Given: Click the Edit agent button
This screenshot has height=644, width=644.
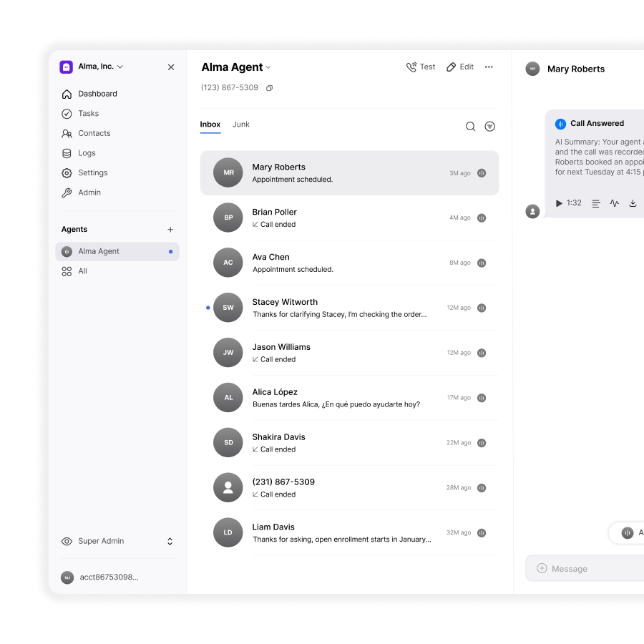Looking at the screenshot, I should pyautogui.click(x=460, y=67).
